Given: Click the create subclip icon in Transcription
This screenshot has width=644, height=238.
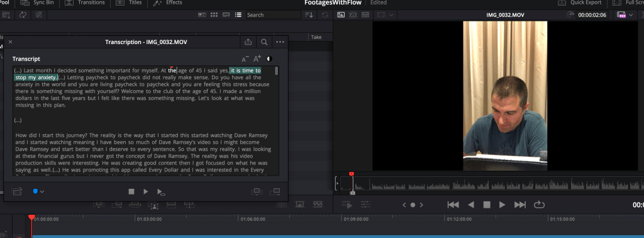Looking at the screenshot, I should click(x=17, y=191).
